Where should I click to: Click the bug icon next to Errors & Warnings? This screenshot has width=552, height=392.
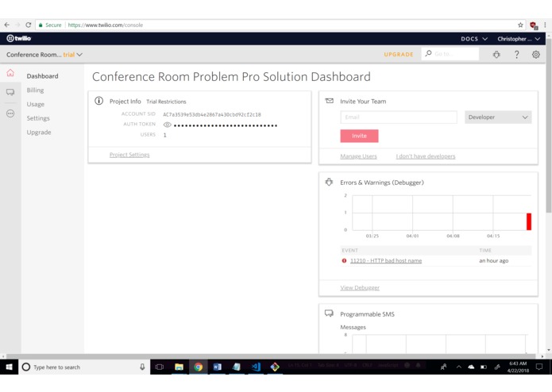329,182
